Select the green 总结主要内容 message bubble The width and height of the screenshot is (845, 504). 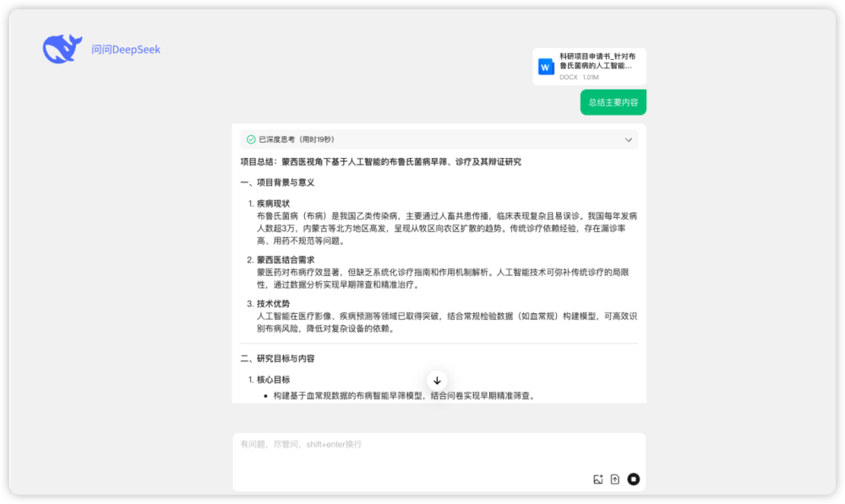(x=613, y=102)
